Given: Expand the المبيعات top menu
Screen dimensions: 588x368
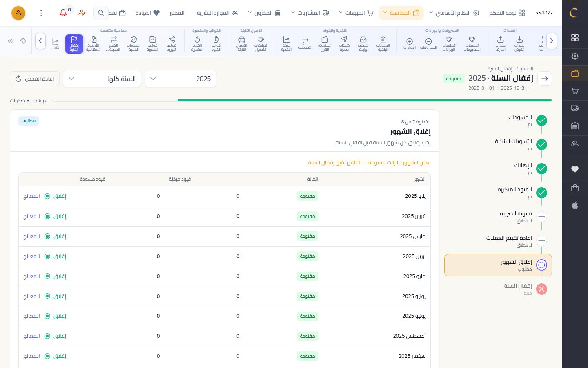Looking at the screenshot, I should [x=356, y=13].
